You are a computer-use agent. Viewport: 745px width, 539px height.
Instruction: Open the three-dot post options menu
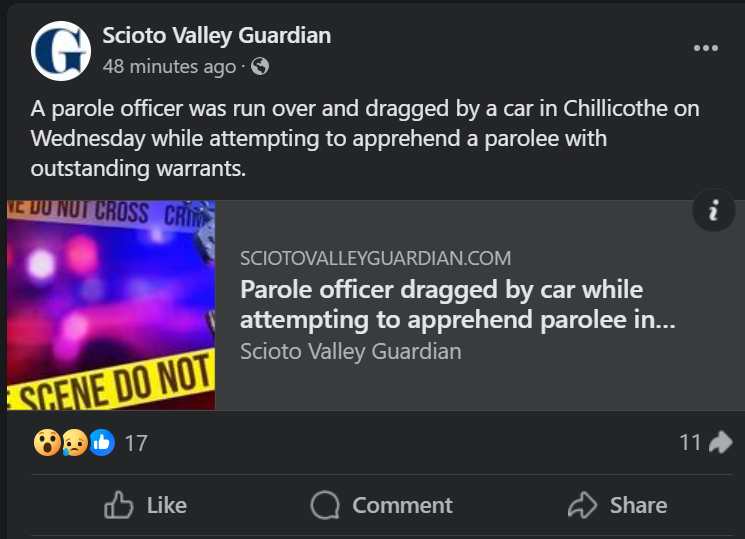(706, 48)
